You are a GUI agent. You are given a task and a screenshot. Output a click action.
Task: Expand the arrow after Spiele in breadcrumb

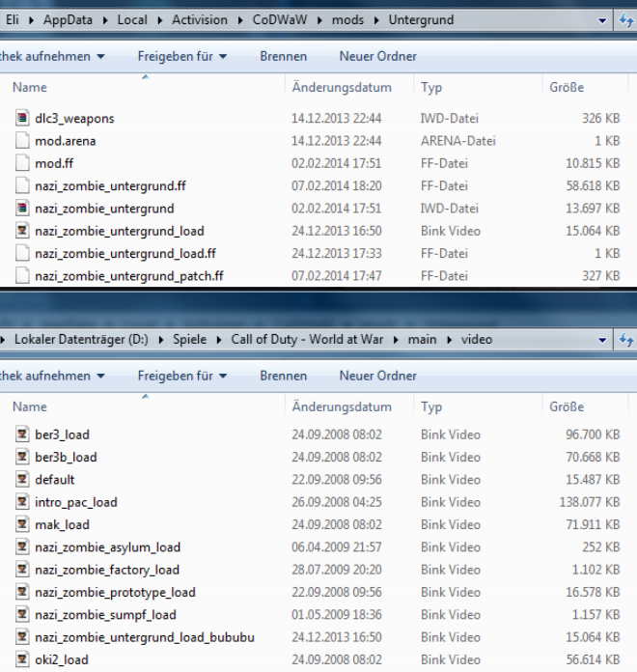click(x=219, y=340)
